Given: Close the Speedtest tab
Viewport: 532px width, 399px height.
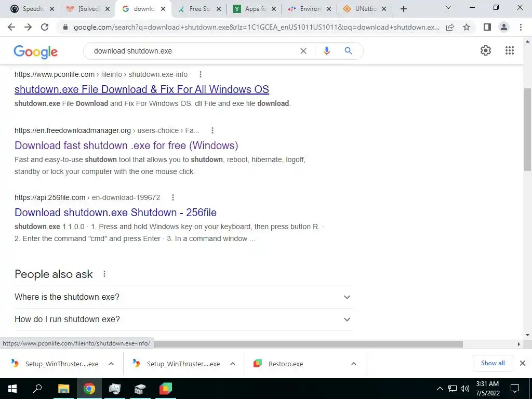Looking at the screenshot, I should [x=52, y=9].
